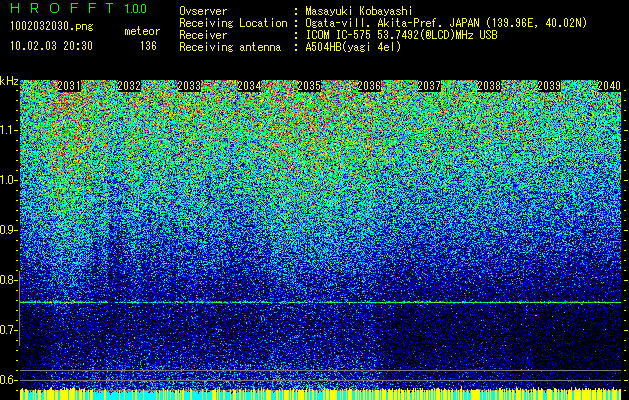Select the 2033 time marker
Image resolution: width=629 pixels, height=400 pixels.
pyautogui.click(x=189, y=86)
